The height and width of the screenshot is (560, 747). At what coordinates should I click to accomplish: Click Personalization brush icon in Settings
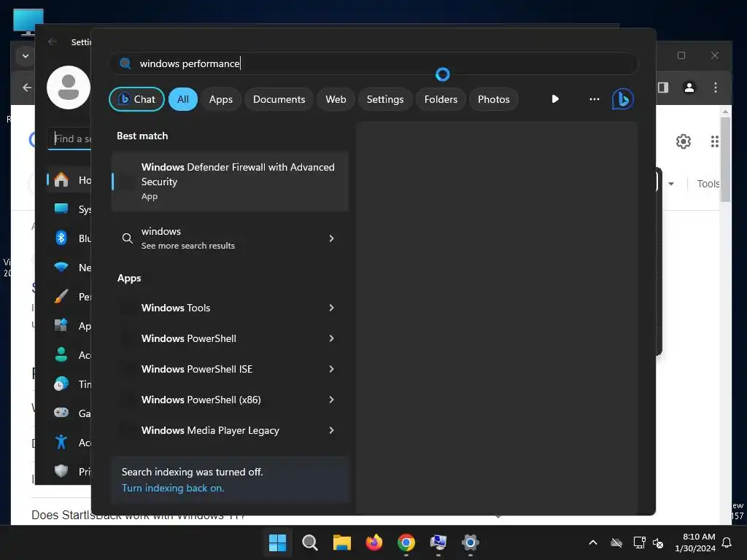[x=61, y=296]
